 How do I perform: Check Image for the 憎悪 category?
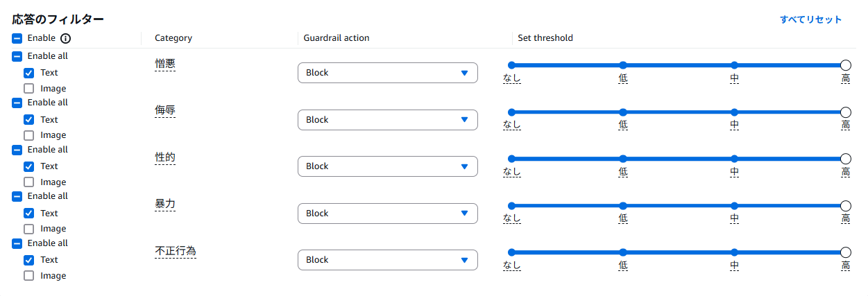(29, 89)
